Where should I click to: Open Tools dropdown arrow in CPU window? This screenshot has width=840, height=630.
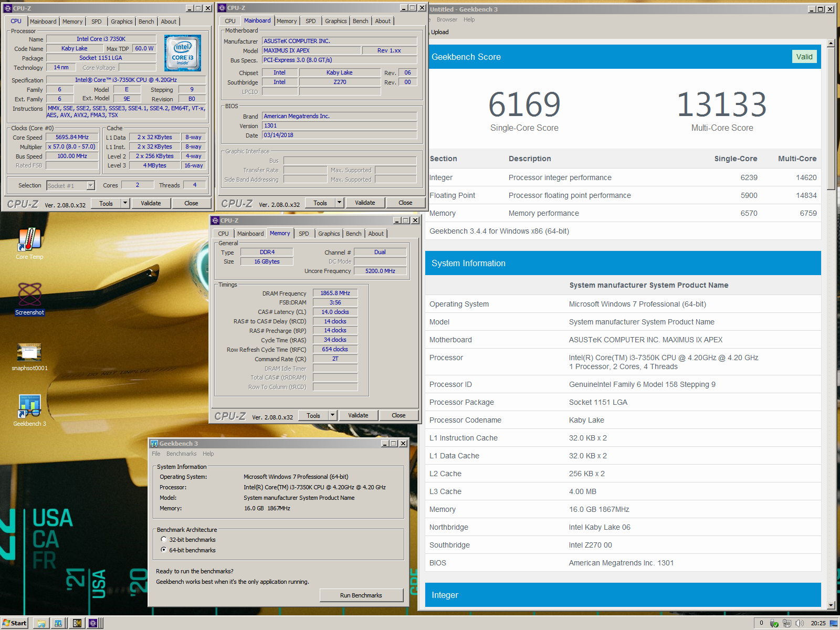click(x=125, y=203)
